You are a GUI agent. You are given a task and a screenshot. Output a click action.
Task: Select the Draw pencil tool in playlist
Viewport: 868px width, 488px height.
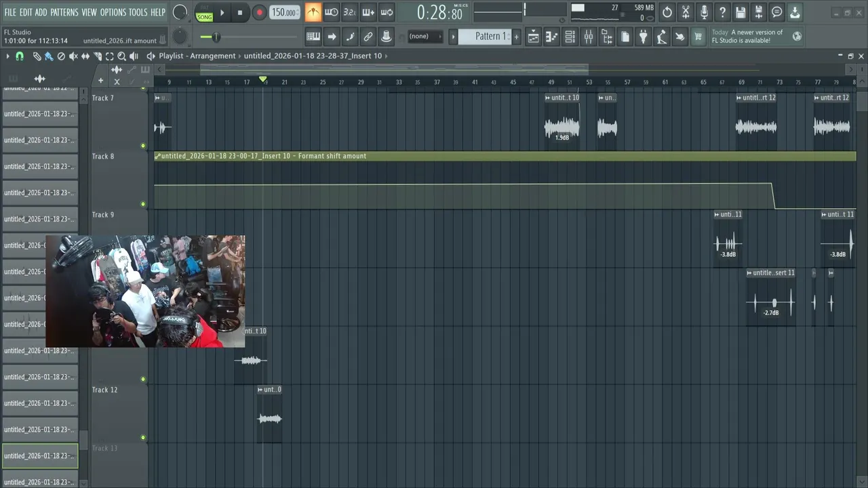(x=37, y=56)
